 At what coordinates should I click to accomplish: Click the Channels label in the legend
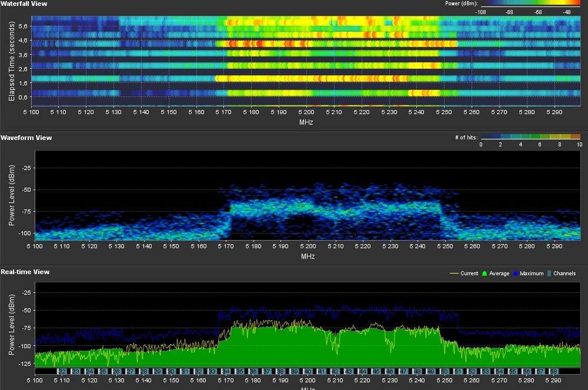pyautogui.click(x=564, y=273)
